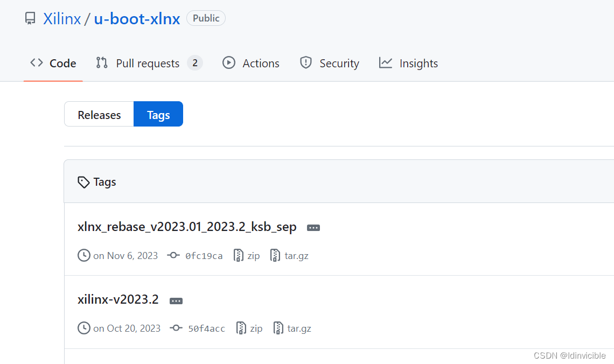614x364 pixels.
Task: Click the Actions play-circle icon
Action: 229,62
